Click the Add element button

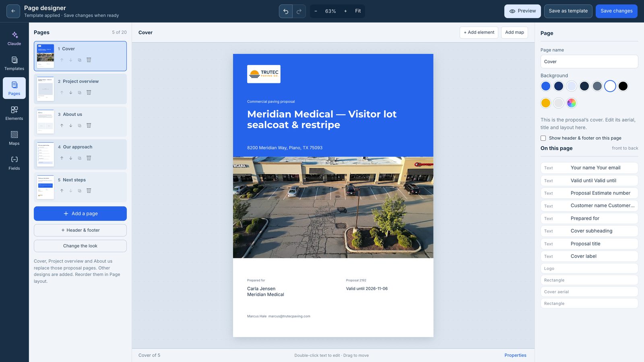coord(479,33)
